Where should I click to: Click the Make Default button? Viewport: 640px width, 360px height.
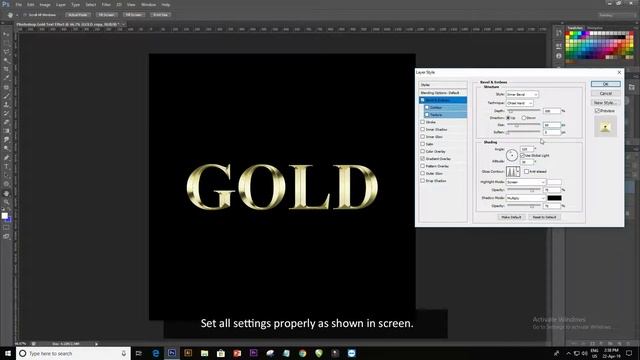point(511,217)
